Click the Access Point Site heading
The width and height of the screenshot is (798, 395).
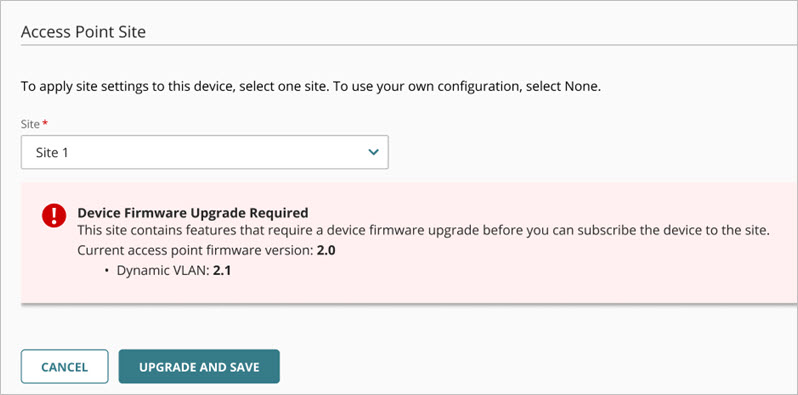83,32
